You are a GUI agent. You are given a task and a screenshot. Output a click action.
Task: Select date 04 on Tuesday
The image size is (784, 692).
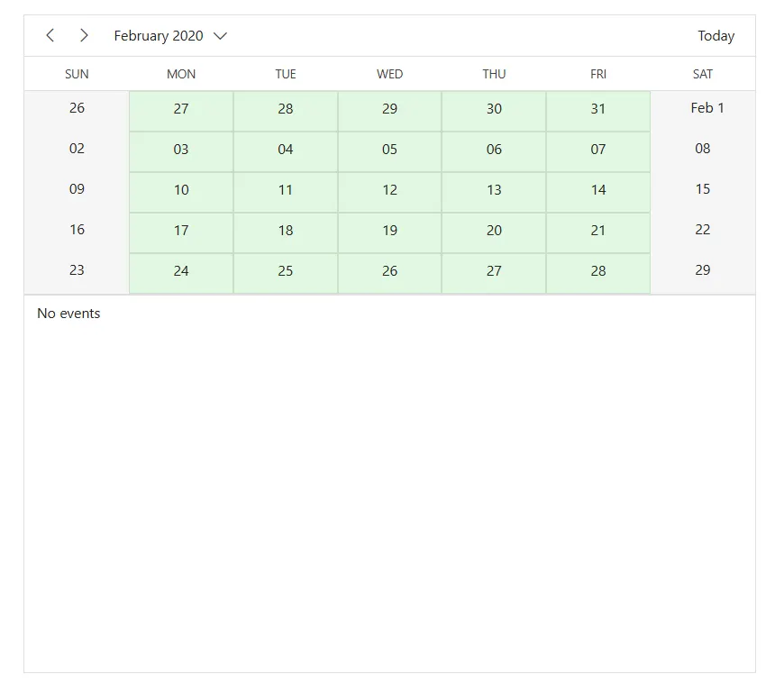click(286, 151)
